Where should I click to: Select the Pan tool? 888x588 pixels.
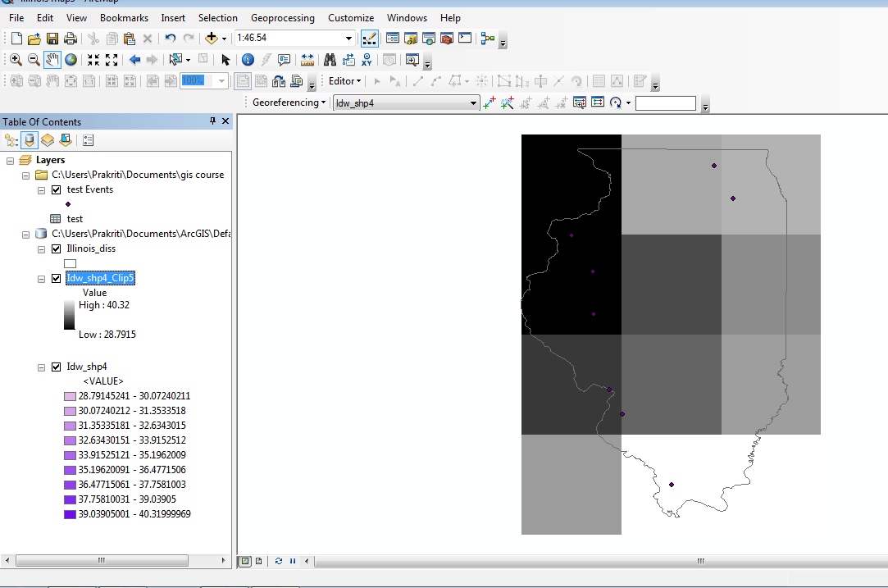[x=52, y=59]
